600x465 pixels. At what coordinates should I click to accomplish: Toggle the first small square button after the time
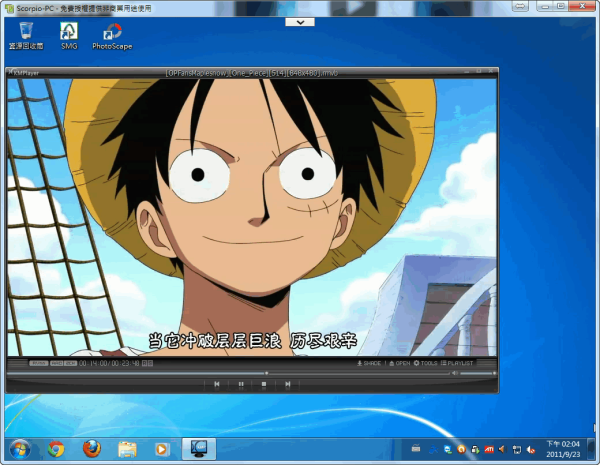(145, 363)
